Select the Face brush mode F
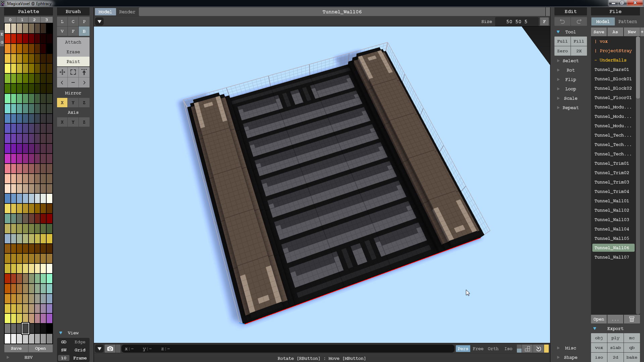The image size is (644, 362). (73, 31)
